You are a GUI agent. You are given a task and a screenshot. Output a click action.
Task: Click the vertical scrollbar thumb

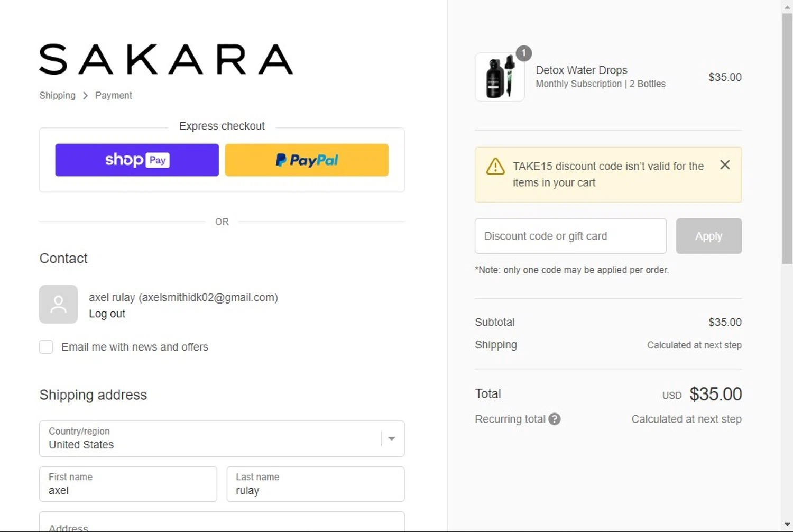[787, 139]
